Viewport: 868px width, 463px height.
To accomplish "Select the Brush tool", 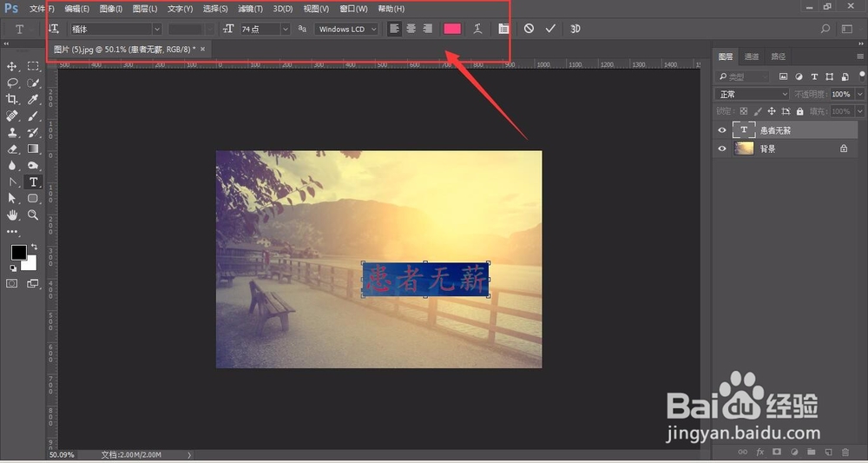I will click(33, 116).
